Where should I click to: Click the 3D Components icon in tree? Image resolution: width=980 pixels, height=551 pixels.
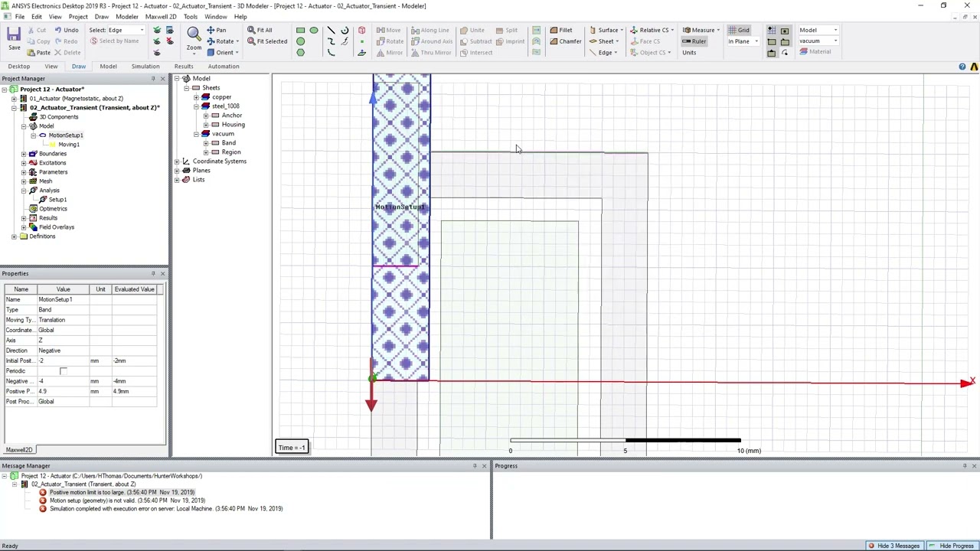point(33,117)
